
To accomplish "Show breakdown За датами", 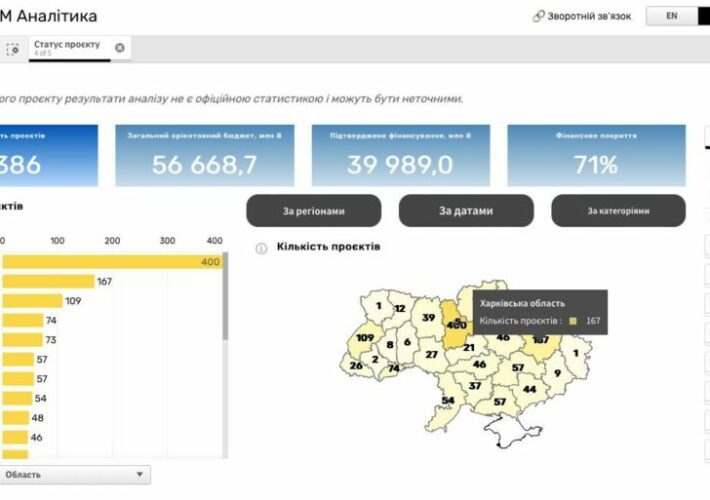I will pos(465,211).
